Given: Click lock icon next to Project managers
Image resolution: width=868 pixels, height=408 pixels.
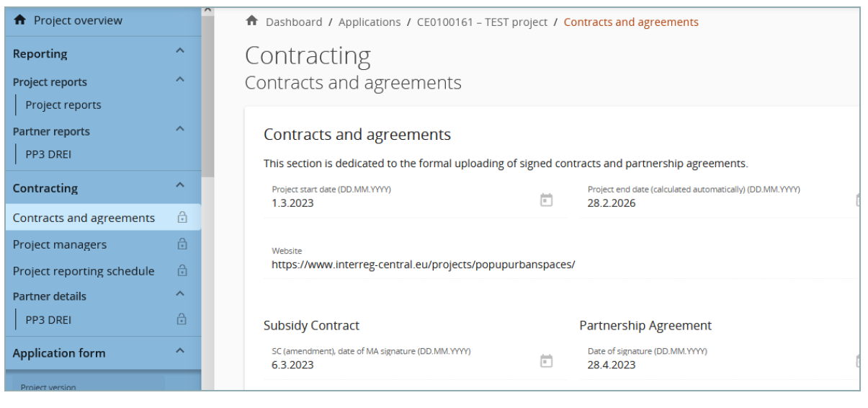Looking at the screenshot, I should (182, 244).
